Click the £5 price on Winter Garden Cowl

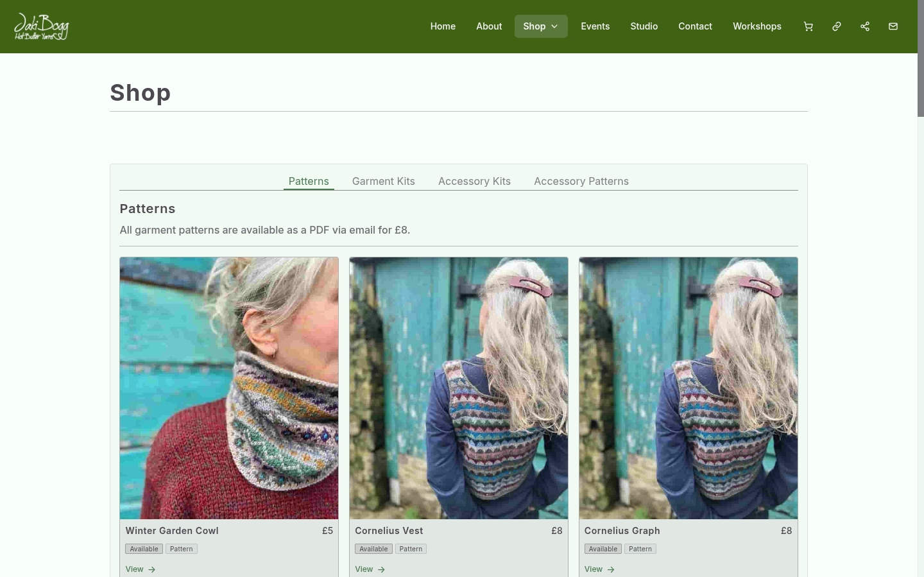327,531
